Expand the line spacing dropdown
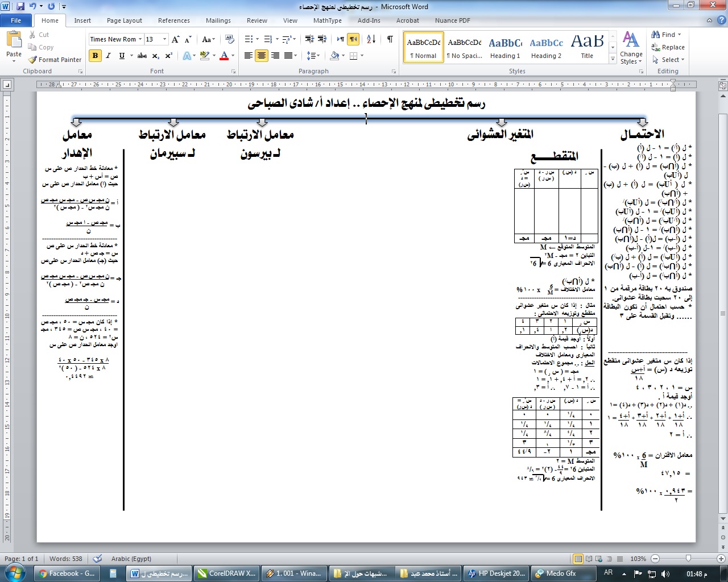 coord(317,56)
